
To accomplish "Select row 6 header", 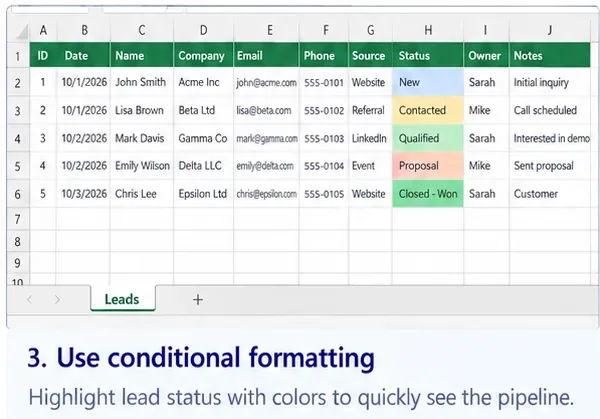I will (18, 194).
